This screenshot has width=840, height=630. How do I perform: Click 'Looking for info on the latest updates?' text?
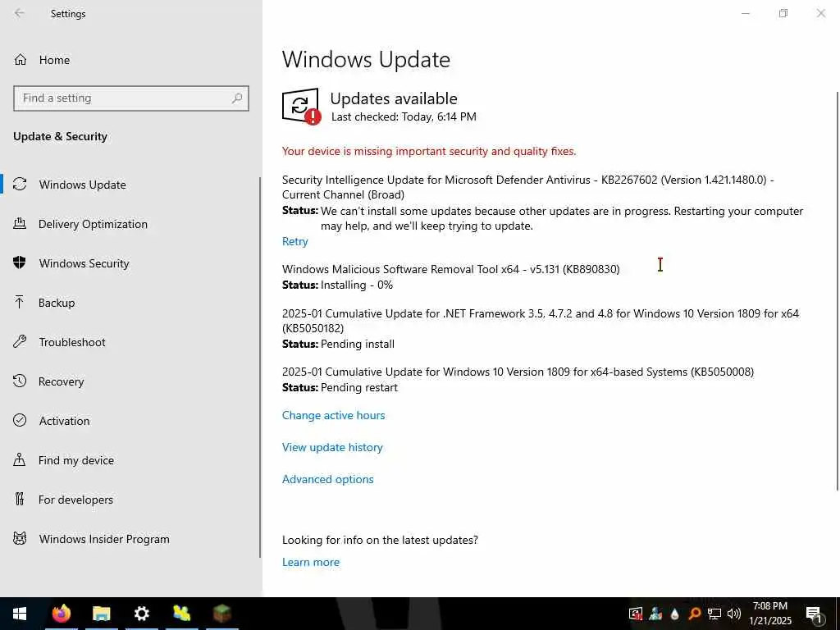pos(381,540)
